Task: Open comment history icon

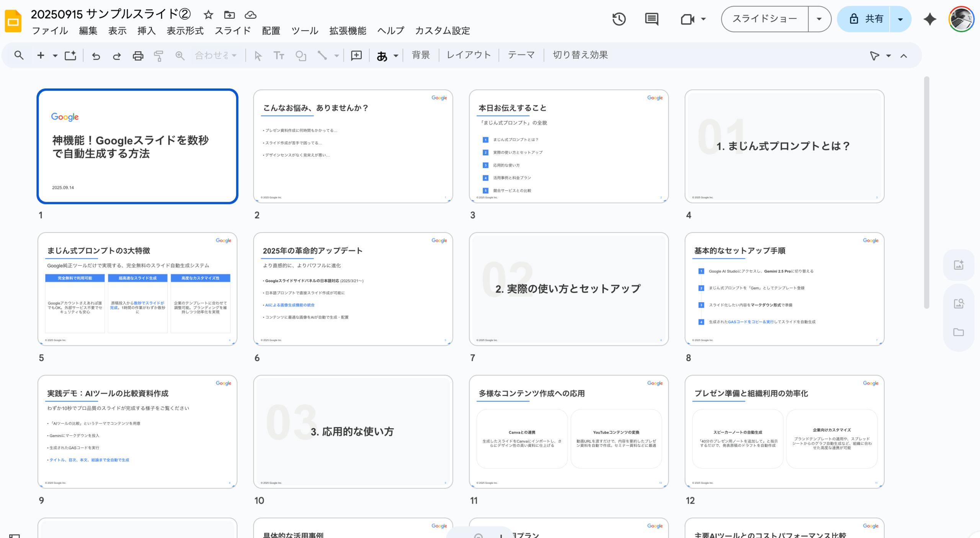Action: pos(651,18)
